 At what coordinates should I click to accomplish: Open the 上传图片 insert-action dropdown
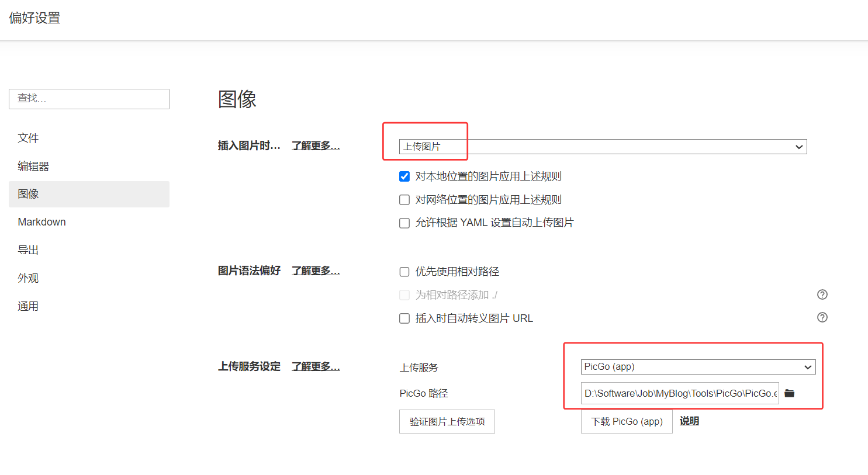tap(602, 147)
